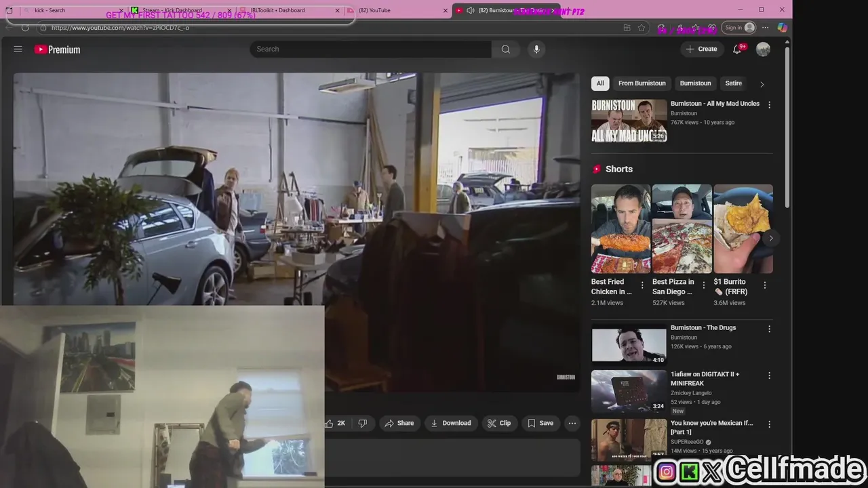Image resolution: width=868 pixels, height=488 pixels.
Task: Open options for All My Mad Uncles
Action: [769, 105]
